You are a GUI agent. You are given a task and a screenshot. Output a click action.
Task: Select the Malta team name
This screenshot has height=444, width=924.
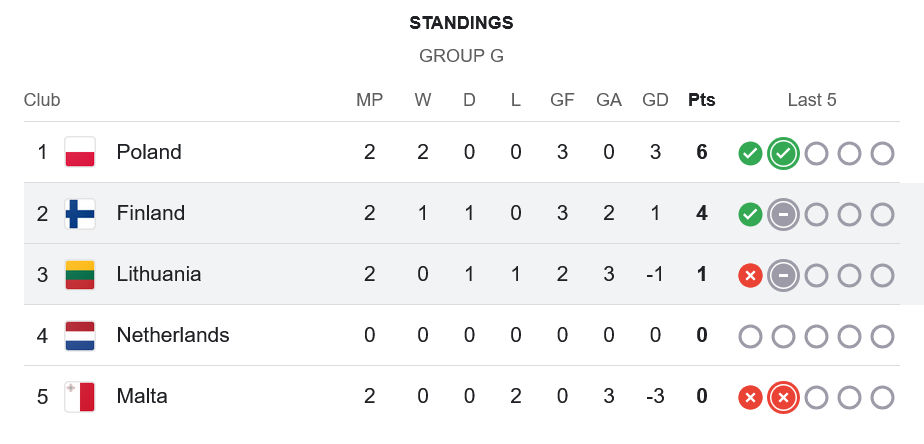coord(142,396)
